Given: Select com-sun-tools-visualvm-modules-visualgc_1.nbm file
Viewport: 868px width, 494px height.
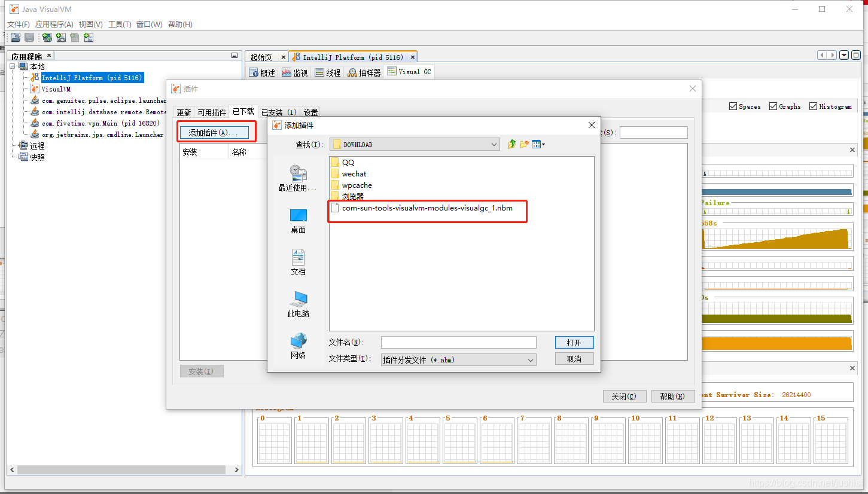Looking at the screenshot, I should click(422, 208).
